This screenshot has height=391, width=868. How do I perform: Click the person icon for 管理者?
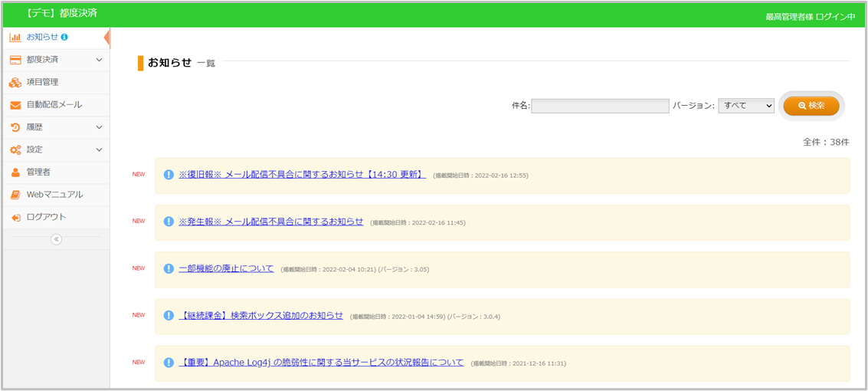point(15,172)
